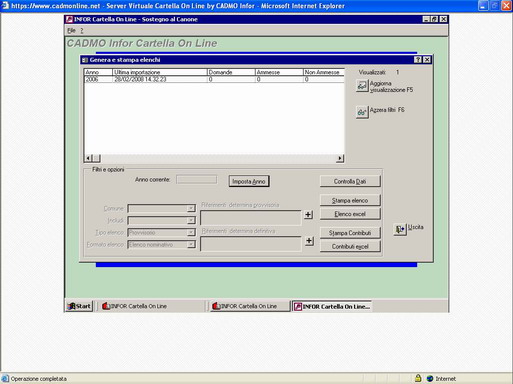Click the Imposta Anno button

point(249,181)
